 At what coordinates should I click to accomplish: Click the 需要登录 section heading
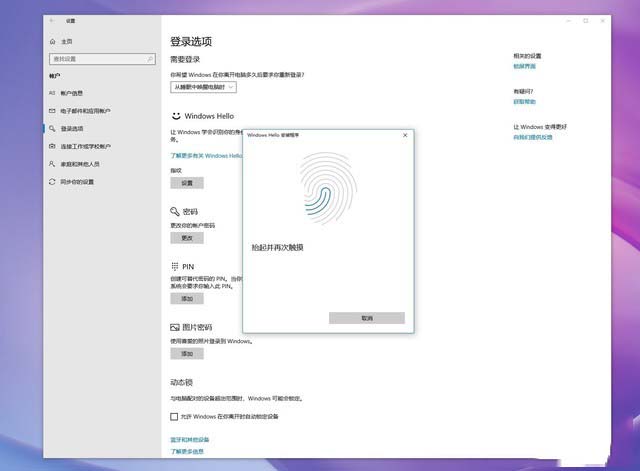click(185, 60)
